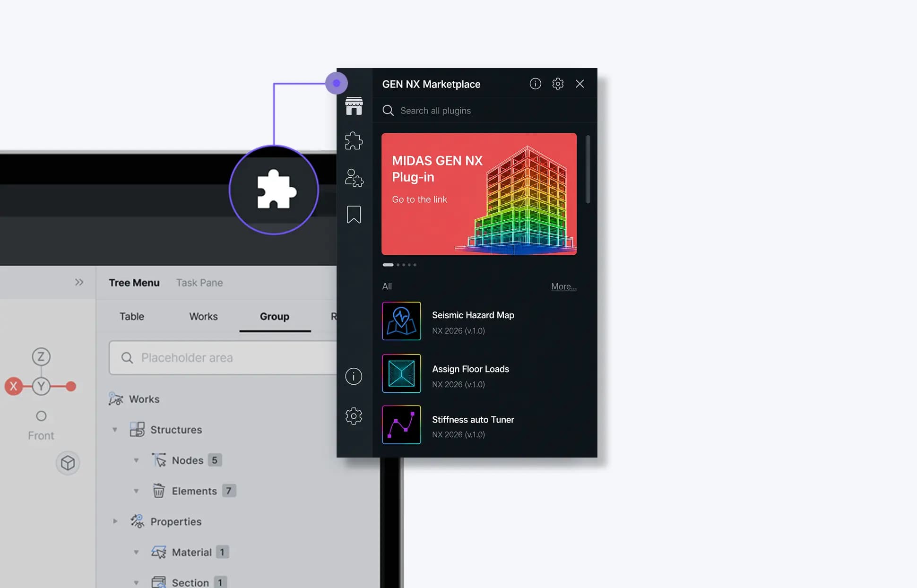Viewport: 917px width, 588px height.
Task: Click the Works tree icon
Action: [116, 399]
